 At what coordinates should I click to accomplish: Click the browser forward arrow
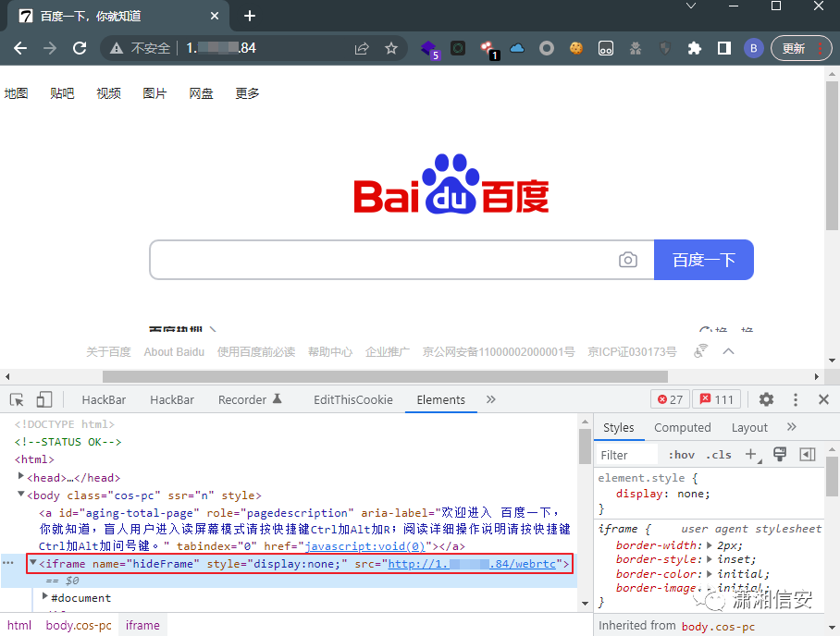tap(50, 48)
